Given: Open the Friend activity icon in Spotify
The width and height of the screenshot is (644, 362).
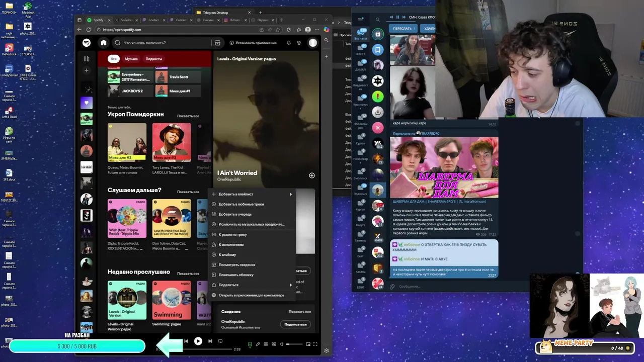Looking at the screenshot, I should (299, 43).
